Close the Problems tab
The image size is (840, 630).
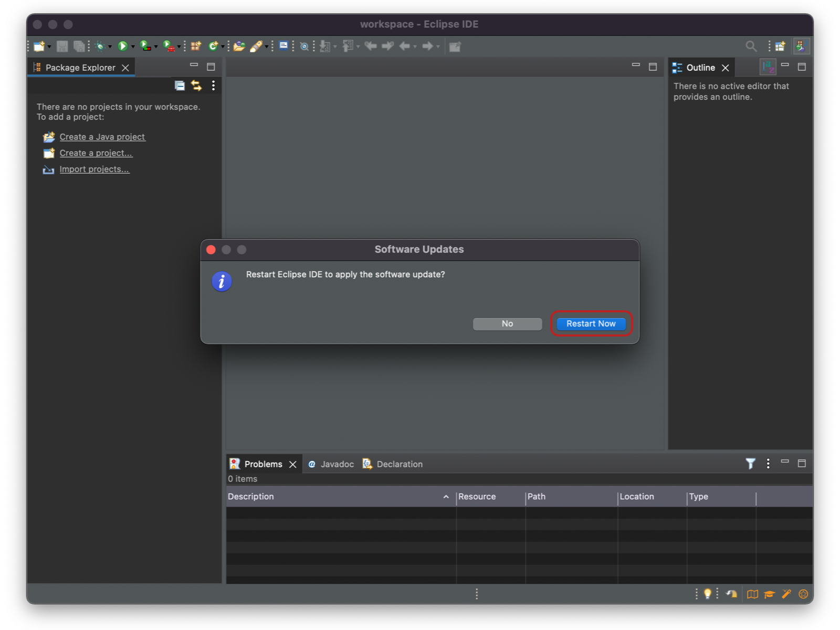tap(293, 464)
